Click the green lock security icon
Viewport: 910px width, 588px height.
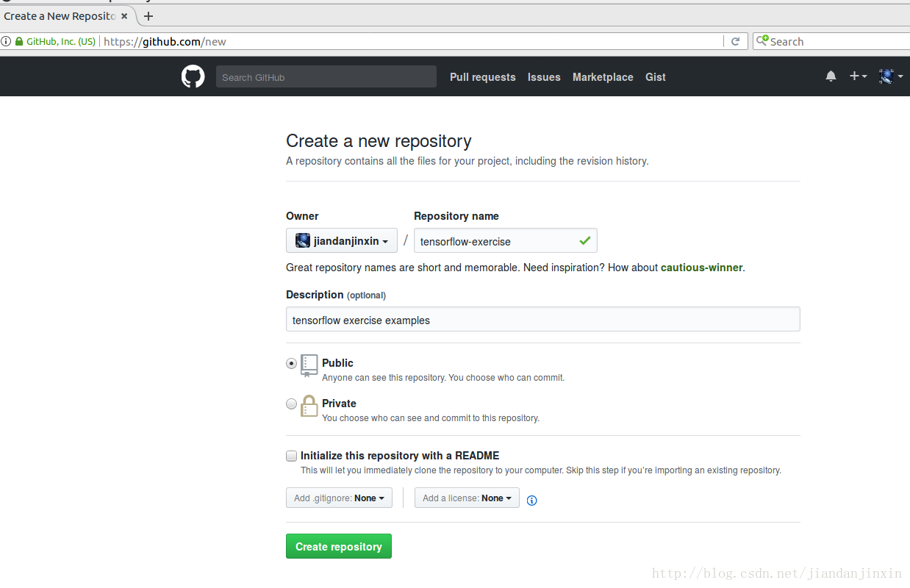[x=19, y=41]
